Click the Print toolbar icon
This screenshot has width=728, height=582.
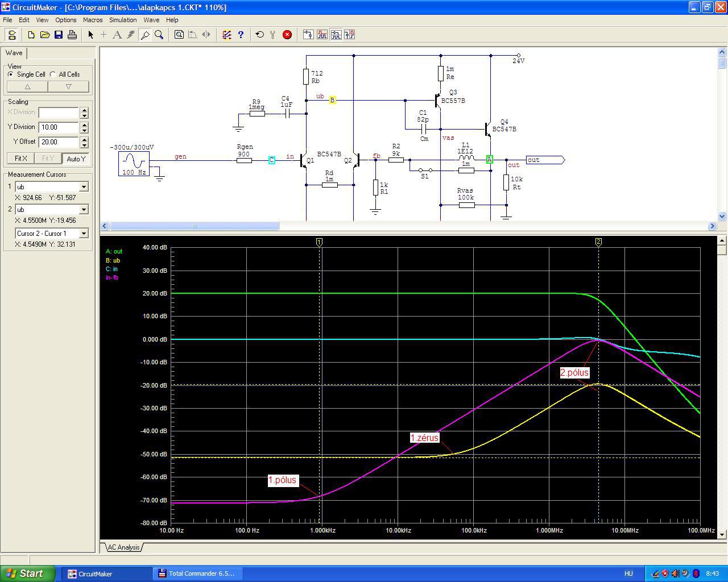tap(72, 35)
